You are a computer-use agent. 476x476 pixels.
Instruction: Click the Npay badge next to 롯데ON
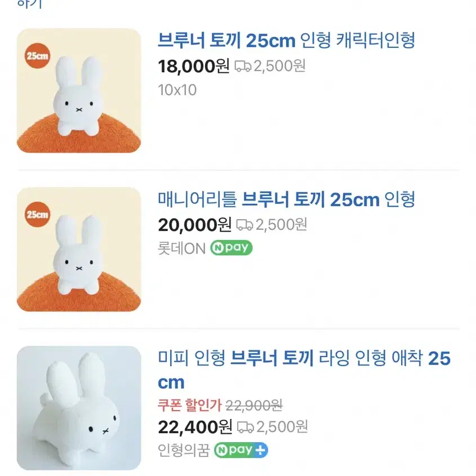[232, 248]
